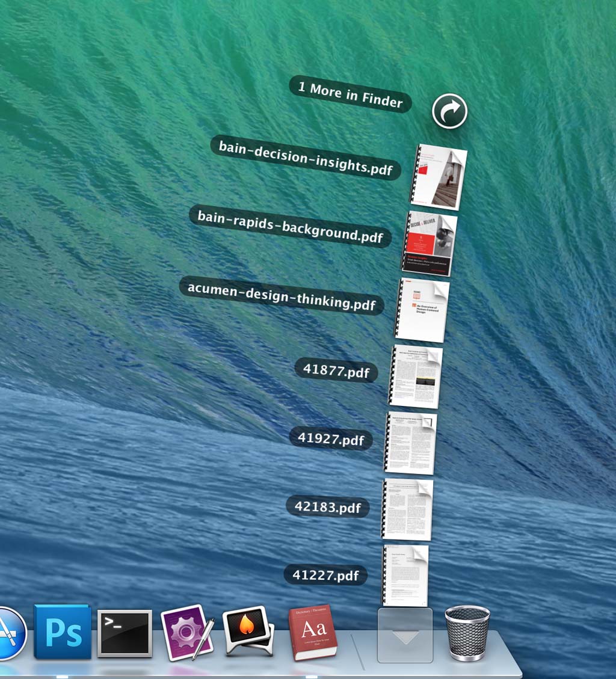616x679 pixels.
Task: Open the 42183.pdf thumbnail preview
Action: click(407, 509)
